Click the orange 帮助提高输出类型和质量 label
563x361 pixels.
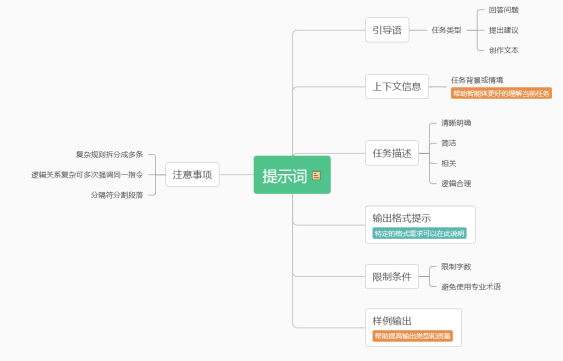[413, 336]
